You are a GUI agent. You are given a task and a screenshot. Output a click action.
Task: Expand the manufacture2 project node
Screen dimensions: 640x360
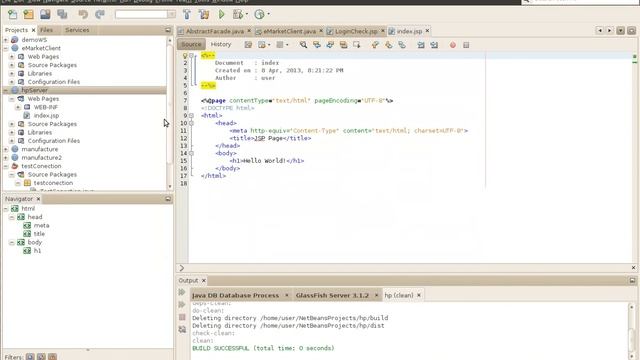click(6, 158)
